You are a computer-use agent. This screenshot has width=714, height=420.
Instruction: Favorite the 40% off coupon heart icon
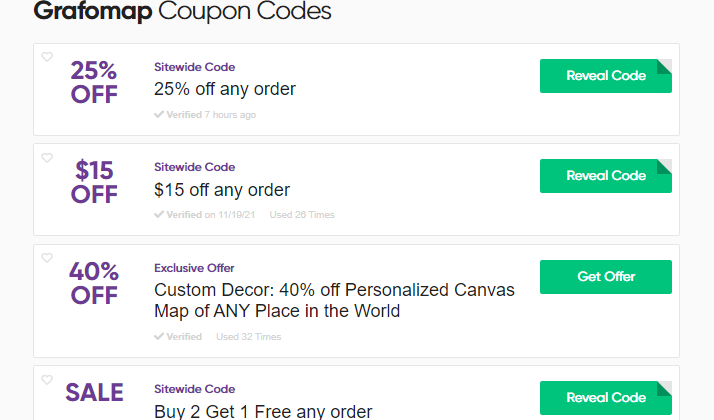click(x=47, y=258)
